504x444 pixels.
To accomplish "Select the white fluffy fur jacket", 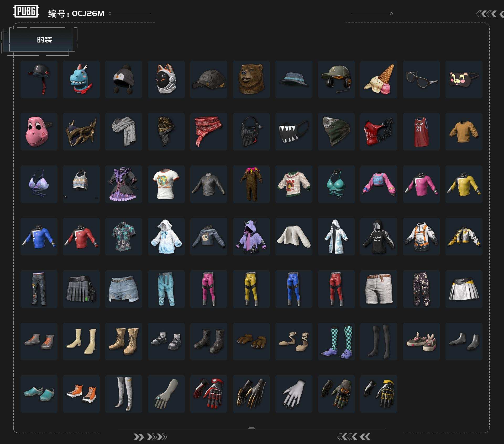I will tap(294, 237).
